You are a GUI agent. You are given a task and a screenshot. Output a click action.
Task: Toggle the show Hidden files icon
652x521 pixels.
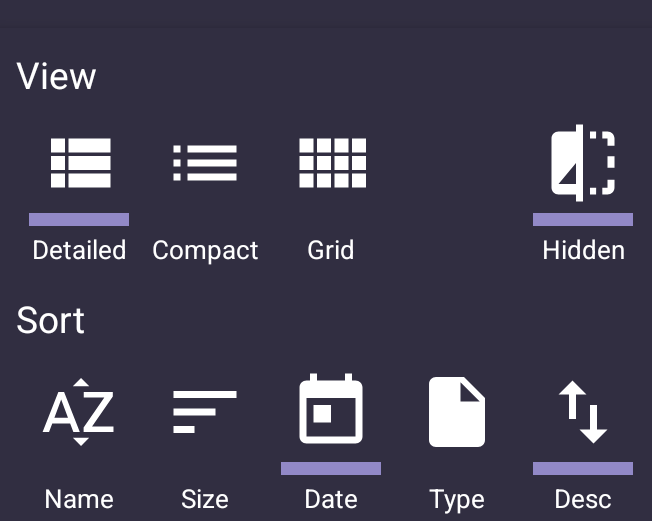(x=583, y=163)
